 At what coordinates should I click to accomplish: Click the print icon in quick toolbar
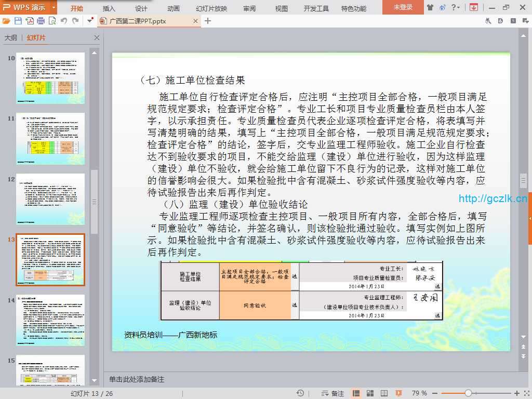click(x=41, y=21)
